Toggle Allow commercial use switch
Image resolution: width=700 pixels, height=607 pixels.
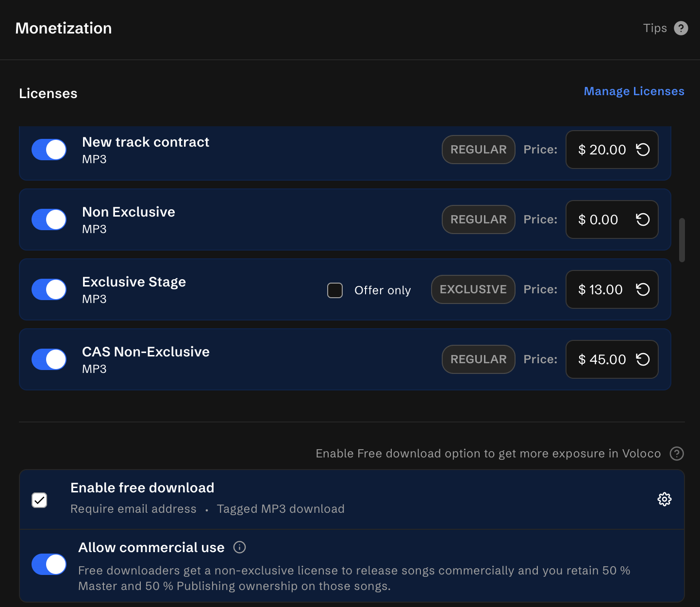click(x=49, y=564)
